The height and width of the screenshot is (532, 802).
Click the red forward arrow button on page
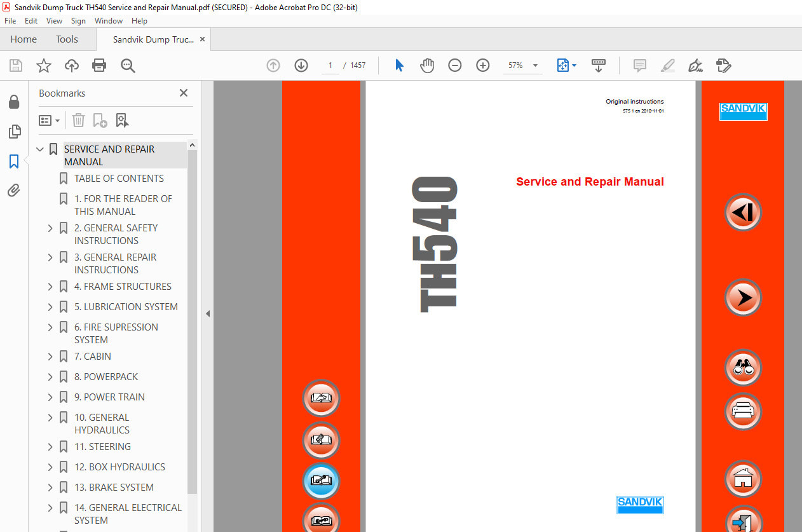743,297
